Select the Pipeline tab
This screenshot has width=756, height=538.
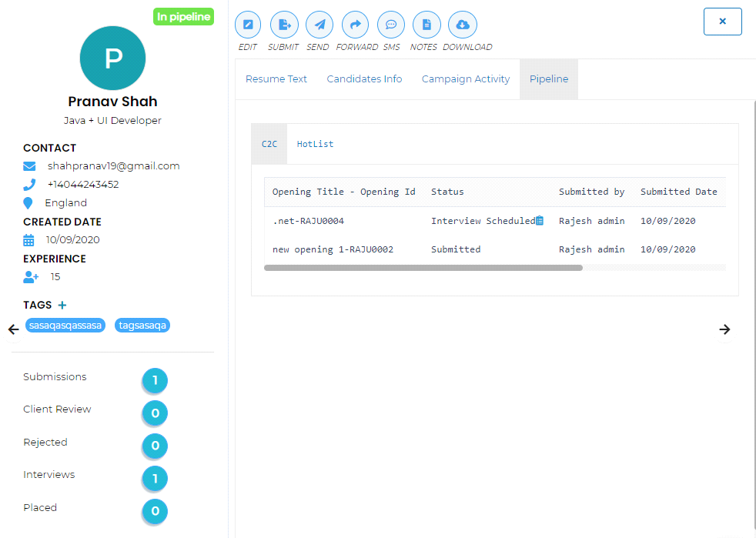coord(549,79)
